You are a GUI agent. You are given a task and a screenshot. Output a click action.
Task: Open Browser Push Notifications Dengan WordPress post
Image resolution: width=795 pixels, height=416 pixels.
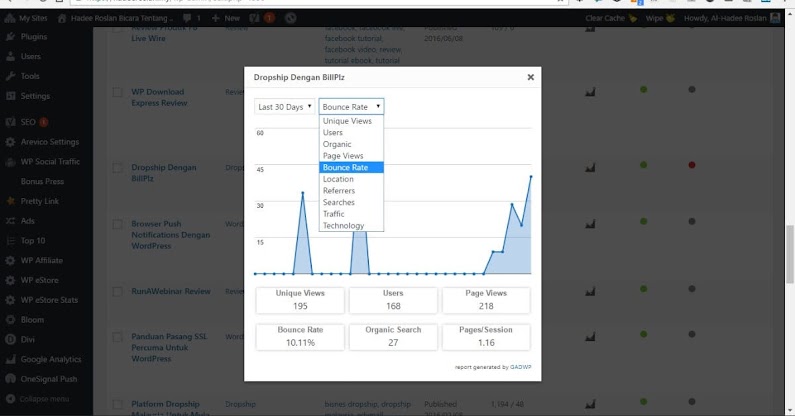point(170,235)
